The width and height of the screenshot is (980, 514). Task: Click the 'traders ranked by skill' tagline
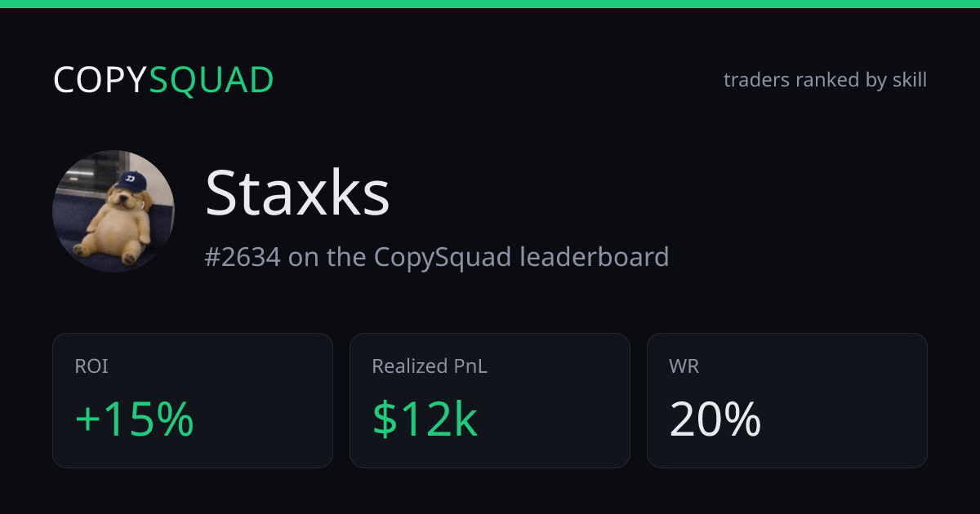825,80
